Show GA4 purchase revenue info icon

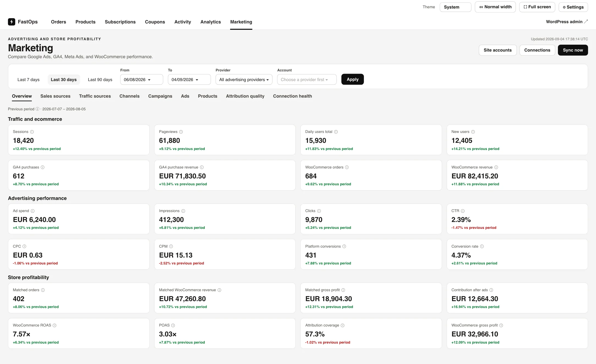pyautogui.click(x=202, y=167)
